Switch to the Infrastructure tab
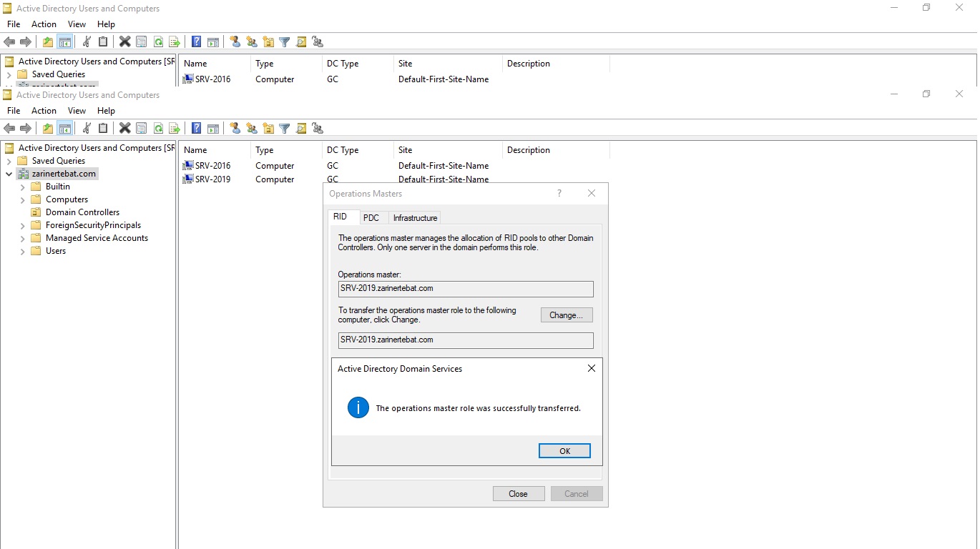 coord(415,218)
